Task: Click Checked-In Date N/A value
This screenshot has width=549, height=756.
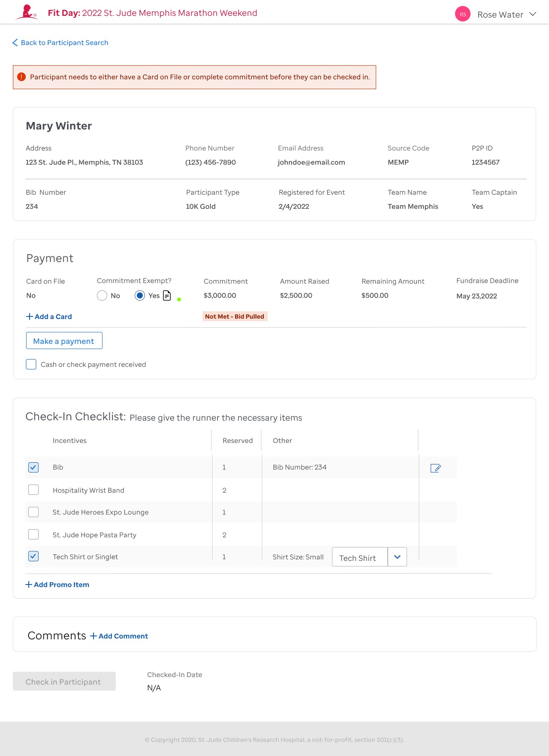Action: pyautogui.click(x=154, y=688)
